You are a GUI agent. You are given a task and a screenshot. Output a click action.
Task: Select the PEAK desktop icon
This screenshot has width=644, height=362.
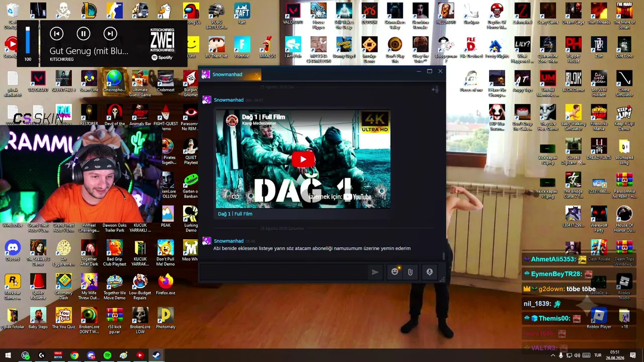(166, 217)
